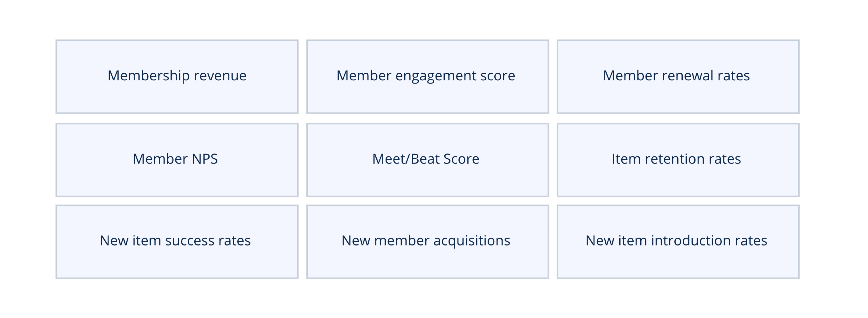Viewport: 868px width, 318px height.
Task: Choose the New item introduction rates box
Action: [678, 242]
